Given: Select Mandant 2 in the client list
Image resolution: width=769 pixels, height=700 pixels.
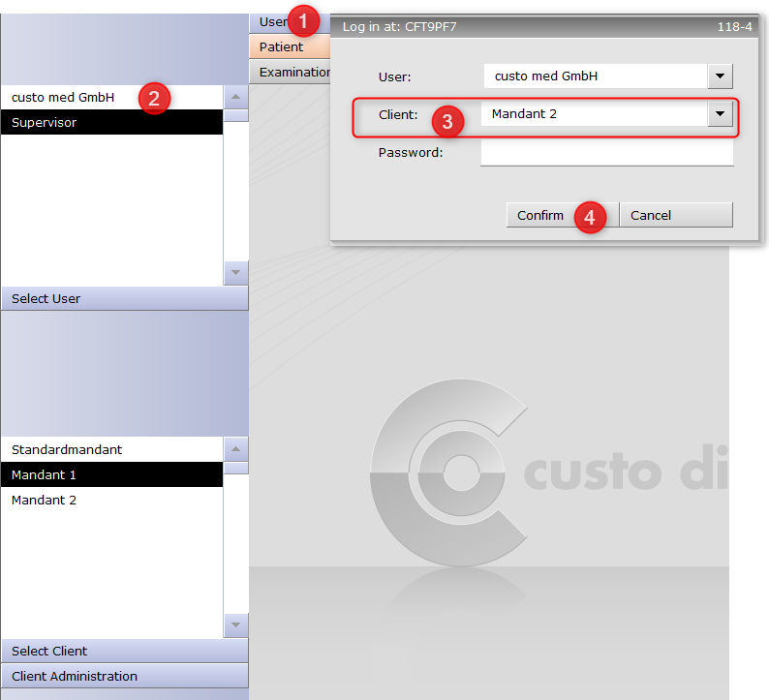Looking at the screenshot, I should pos(111,500).
